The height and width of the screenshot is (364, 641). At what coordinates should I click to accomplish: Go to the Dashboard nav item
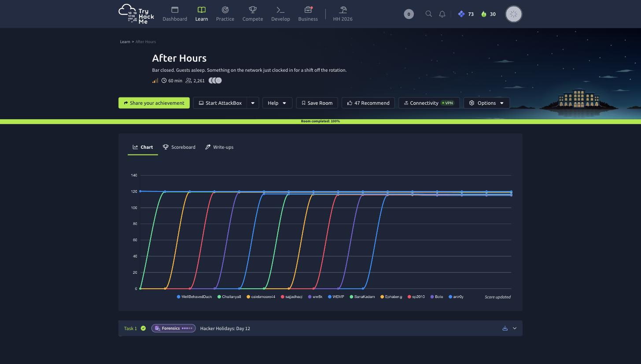[175, 14]
